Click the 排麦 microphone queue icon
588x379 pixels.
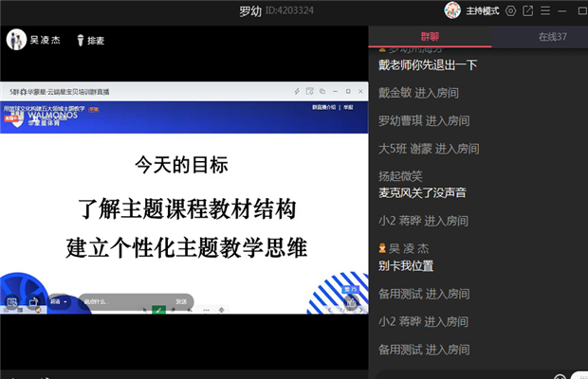pyautogui.click(x=78, y=41)
